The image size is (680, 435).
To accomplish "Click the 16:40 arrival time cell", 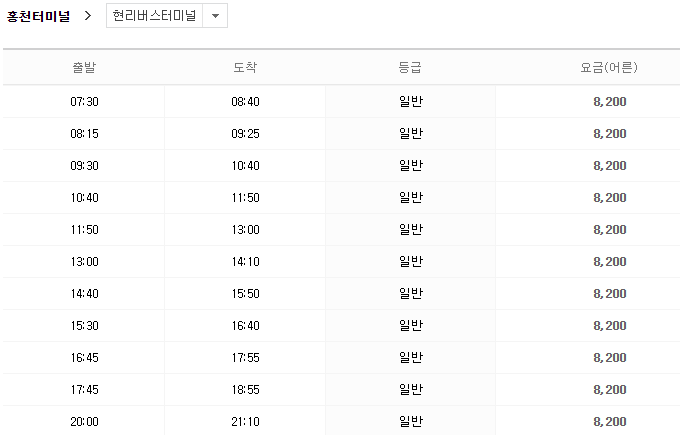I will tap(245, 326).
